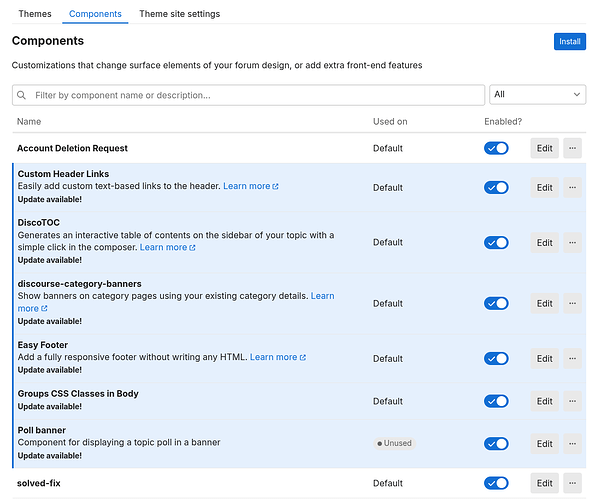
Task: Open more options for solved-fix
Action: [572, 483]
